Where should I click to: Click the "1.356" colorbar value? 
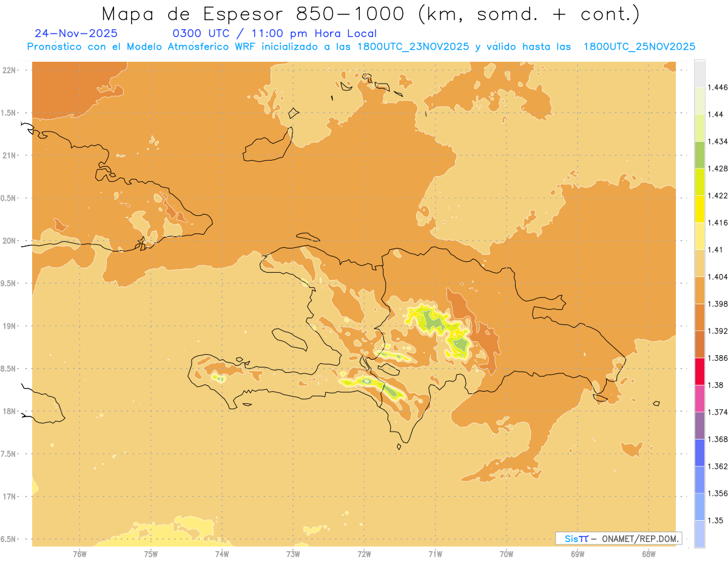coord(718,493)
